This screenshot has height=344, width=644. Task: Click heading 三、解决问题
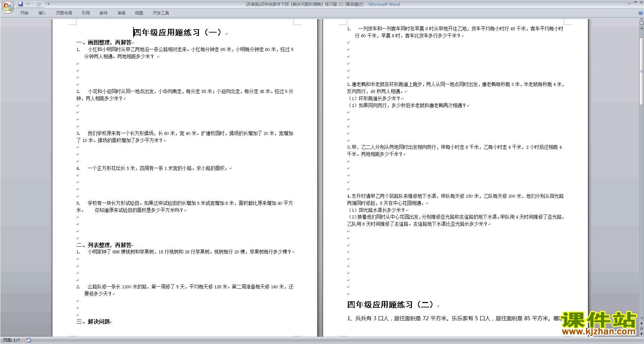tap(93, 322)
